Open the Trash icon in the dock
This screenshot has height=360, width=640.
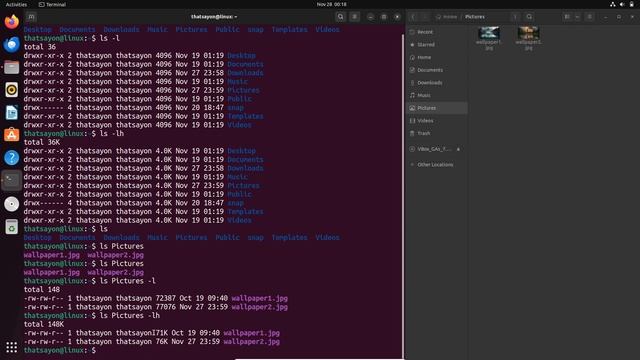pos(11,227)
